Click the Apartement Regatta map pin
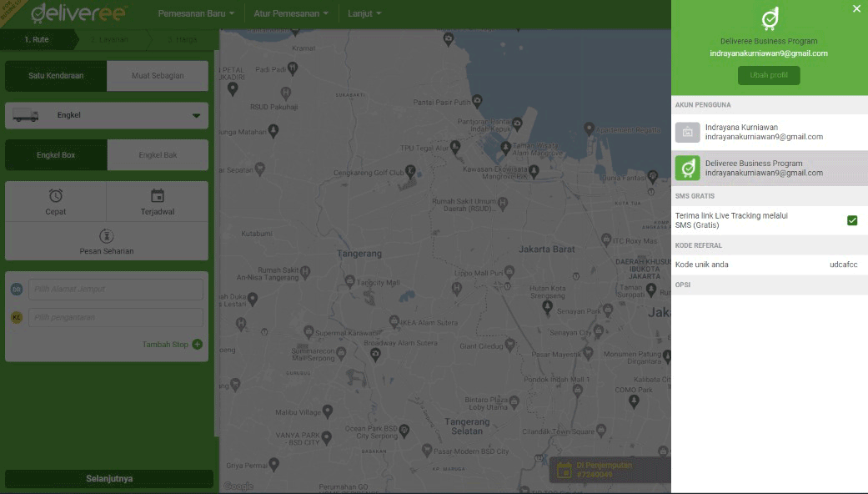The width and height of the screenshot is (868, 494). [x=589, y=129]
